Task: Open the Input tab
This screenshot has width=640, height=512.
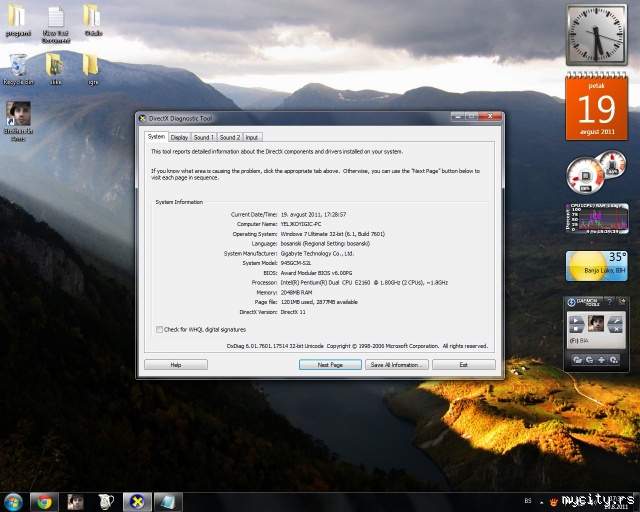Action: [x=252, y=138]
